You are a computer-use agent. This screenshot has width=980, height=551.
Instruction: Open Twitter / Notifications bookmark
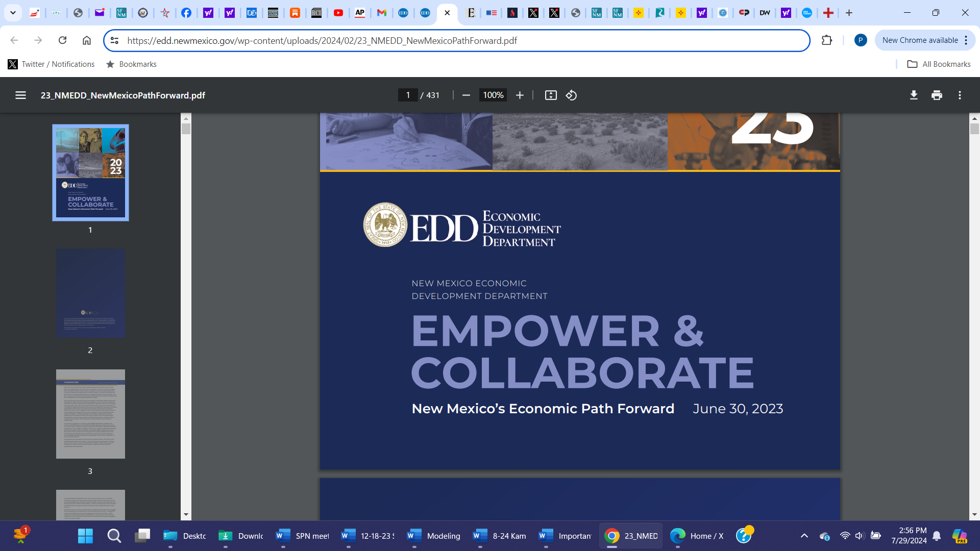click(52, 64)
